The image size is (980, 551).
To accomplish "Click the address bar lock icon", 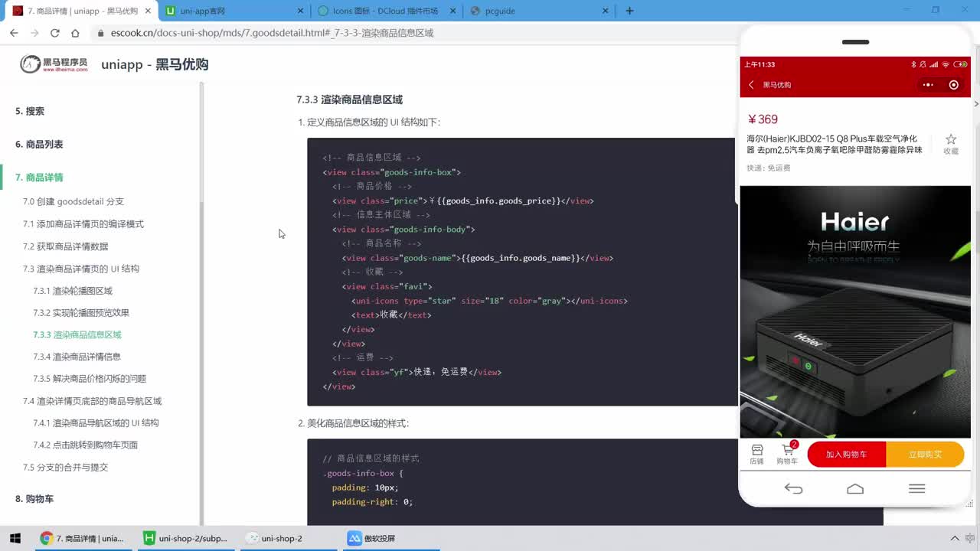I will pyautogui.click(x=100, y=33).
